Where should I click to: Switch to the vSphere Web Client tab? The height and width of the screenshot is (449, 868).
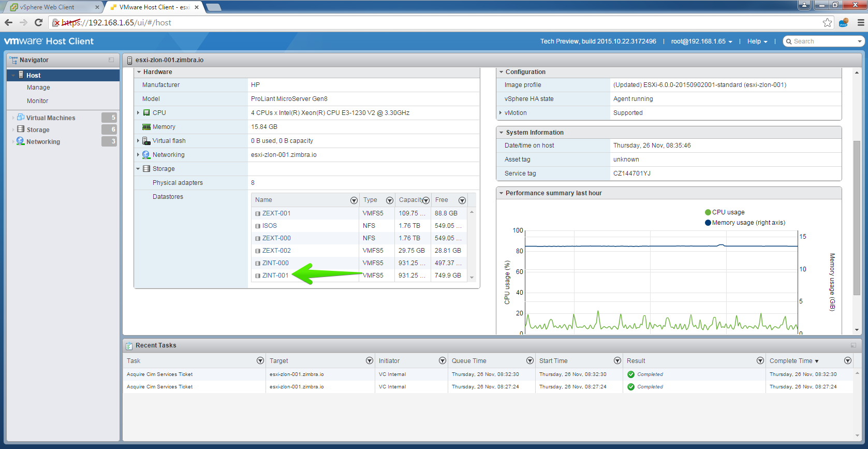coord(53,7)
